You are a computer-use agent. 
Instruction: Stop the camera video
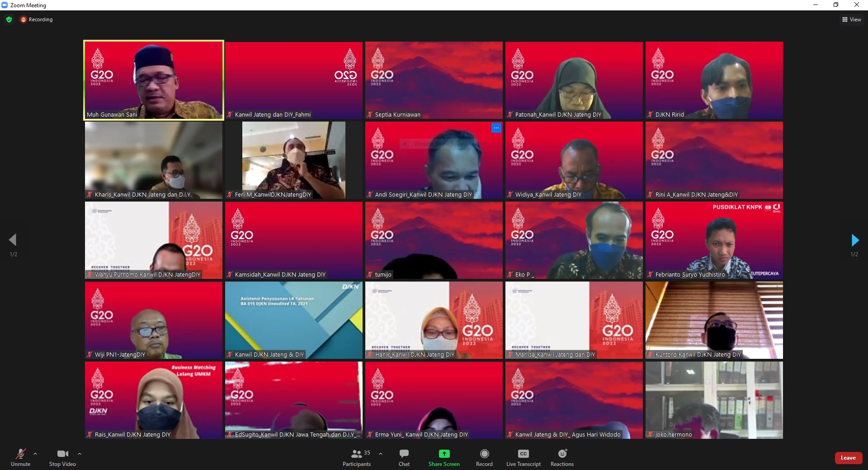tap(62, 457)
